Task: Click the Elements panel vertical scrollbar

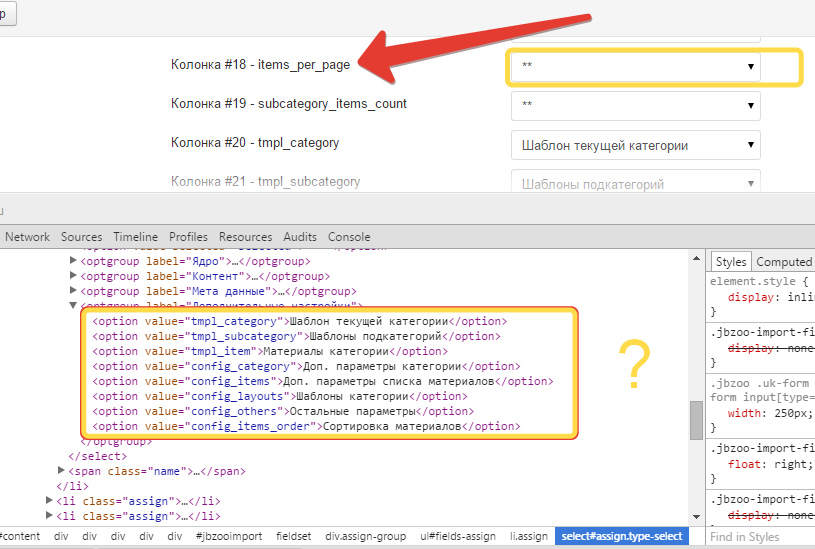Action: pos(696,420)
